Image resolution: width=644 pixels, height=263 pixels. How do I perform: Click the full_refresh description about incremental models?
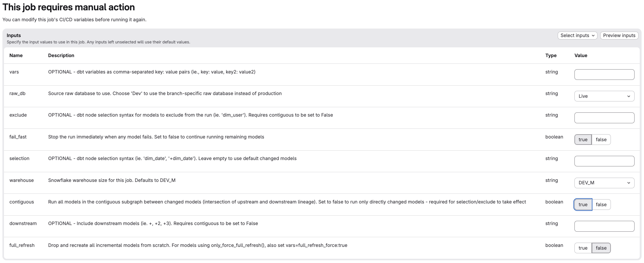(198, 245)
